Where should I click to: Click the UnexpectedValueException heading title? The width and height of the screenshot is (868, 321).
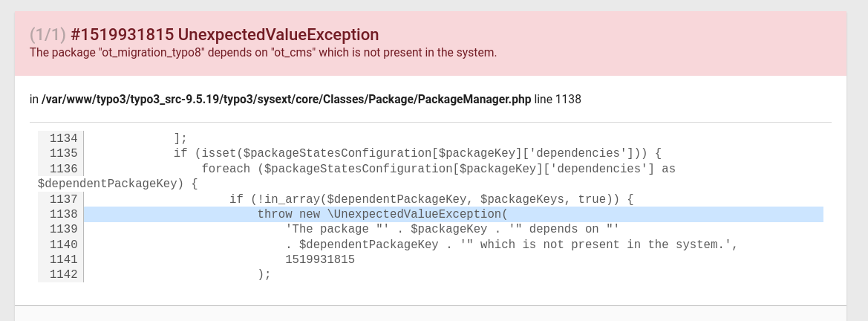(x=278, y=35)
